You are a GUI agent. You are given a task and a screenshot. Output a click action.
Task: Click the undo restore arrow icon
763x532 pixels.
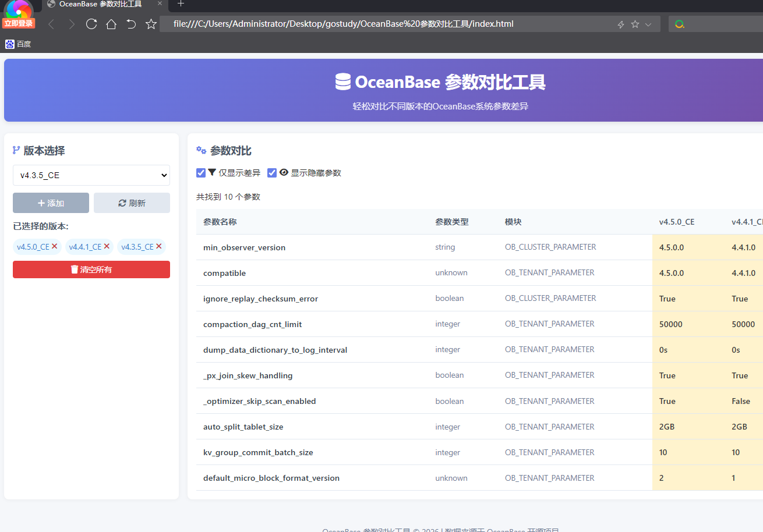point(131,24)
